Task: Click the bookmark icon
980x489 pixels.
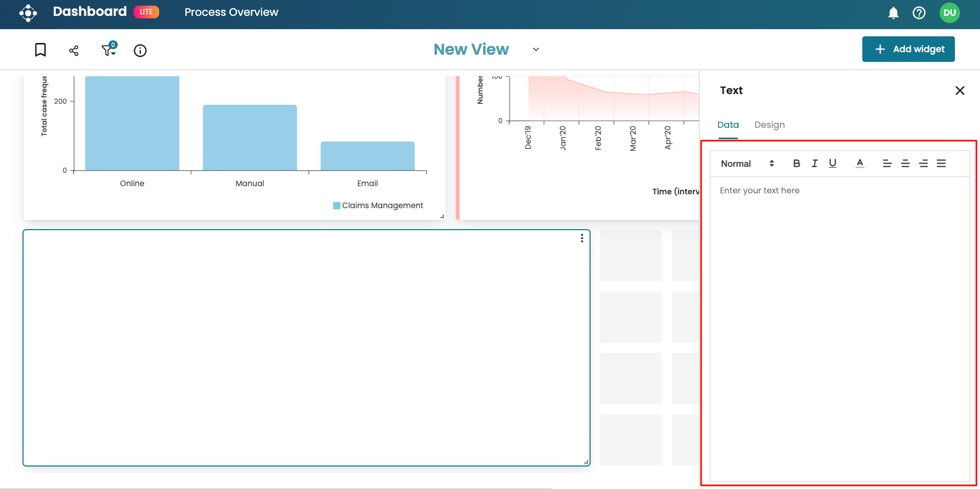Action: pos(40,50)
